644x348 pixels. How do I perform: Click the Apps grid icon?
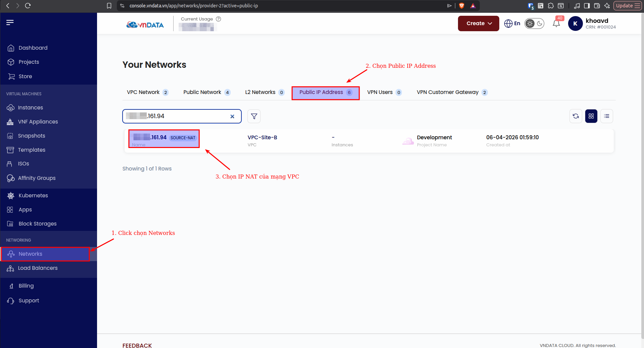point(10,210)
